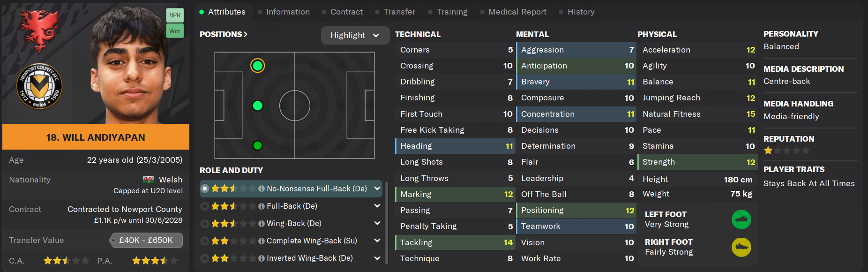Expand the No-Nonsense Full-Back role chevron
Image resolution: width=868 pixels, height=272 pixels.
click(377, 189)
